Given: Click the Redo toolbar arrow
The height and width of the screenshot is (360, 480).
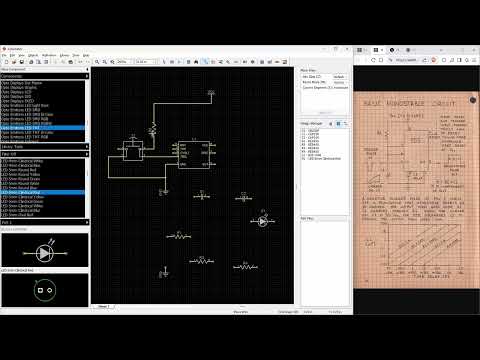Looking at the screenshot, I should click(87, 62).
